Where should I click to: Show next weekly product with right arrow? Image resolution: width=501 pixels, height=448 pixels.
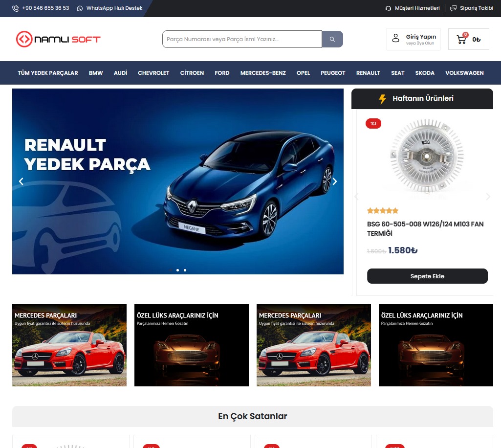click(488, 197)
